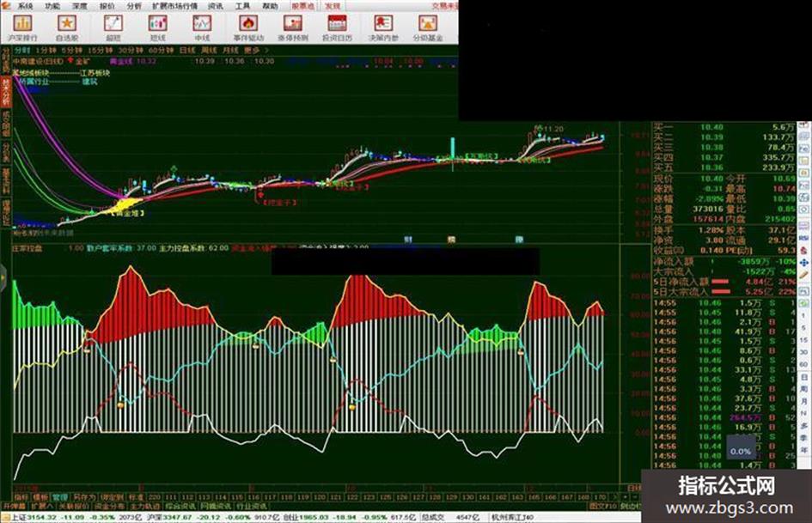Click the cyan volume spike candle marker

click(x=453, y=148)
